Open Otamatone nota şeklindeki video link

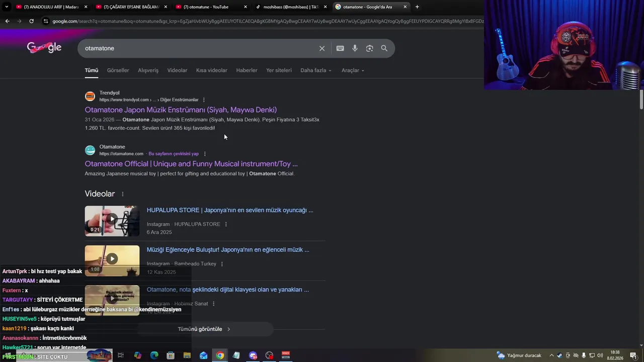(228, 290)
